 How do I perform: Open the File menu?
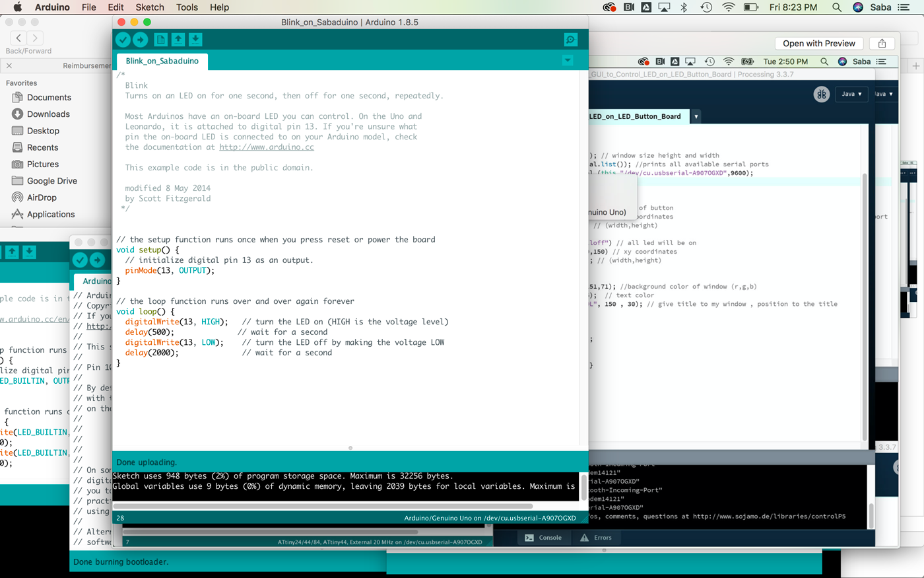(89, 7)
